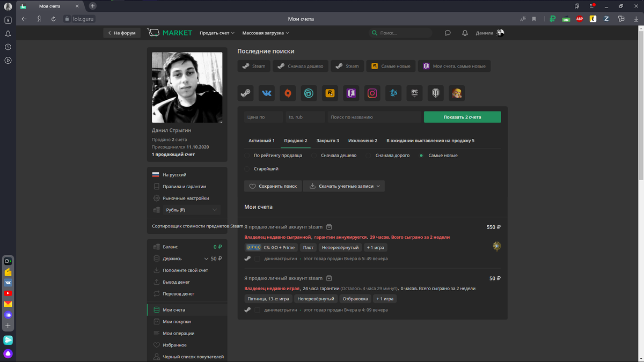The width and height of the screenshot is (644, 362).
Task: Switch to 'Активный 1' tab
Action: pyautogui.click(x=261, y=141)
